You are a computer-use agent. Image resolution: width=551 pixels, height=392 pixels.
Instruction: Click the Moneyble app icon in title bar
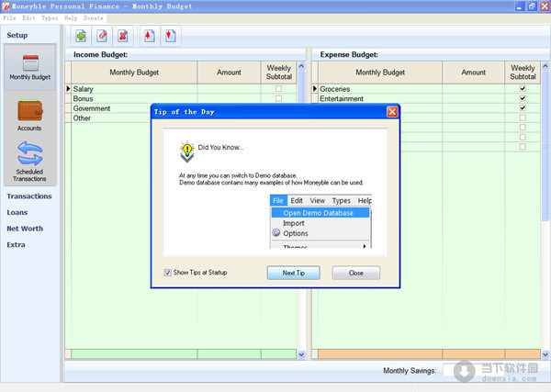tap(6, 6)
